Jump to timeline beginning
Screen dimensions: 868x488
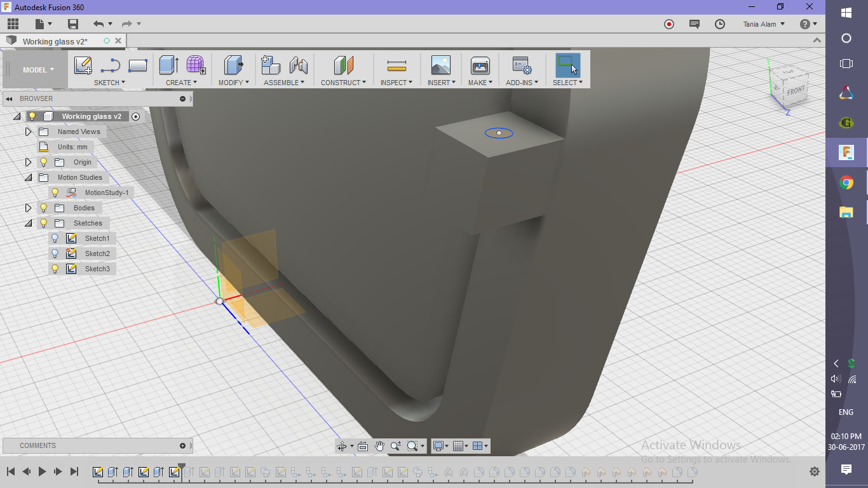coord(11,471)
